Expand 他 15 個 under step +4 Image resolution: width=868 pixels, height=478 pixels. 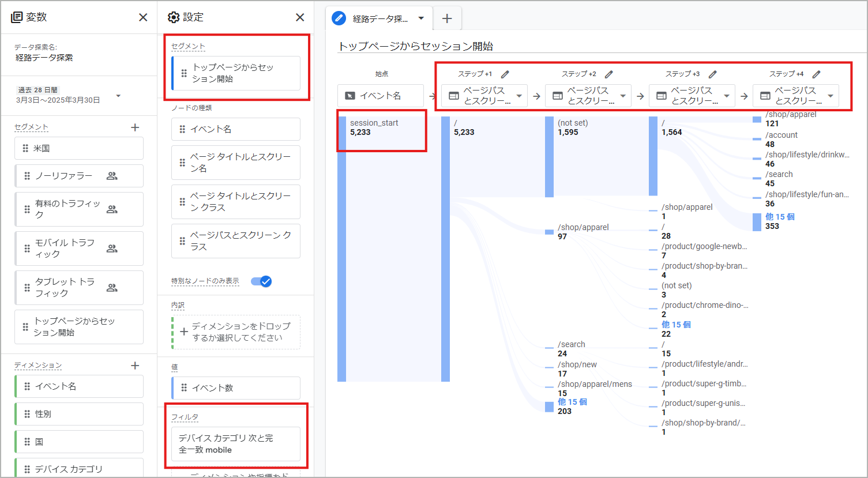point(780,217)
